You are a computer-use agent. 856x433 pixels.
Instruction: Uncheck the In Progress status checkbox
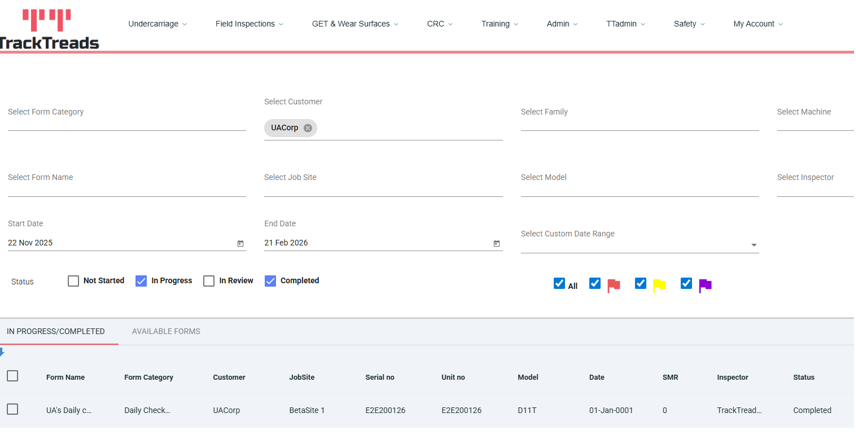click(x=141, y=282)
